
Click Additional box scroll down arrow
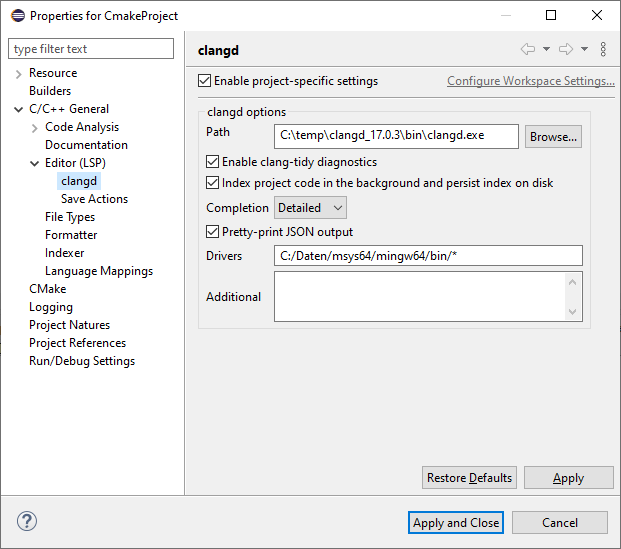click(x=572, y=311)
